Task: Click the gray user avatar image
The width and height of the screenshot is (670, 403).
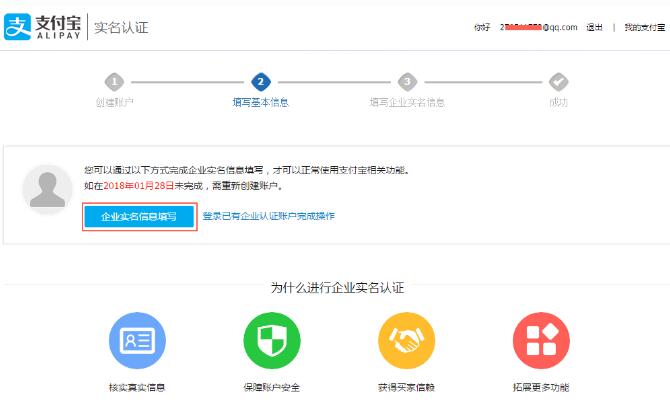Action: (47, 189)
